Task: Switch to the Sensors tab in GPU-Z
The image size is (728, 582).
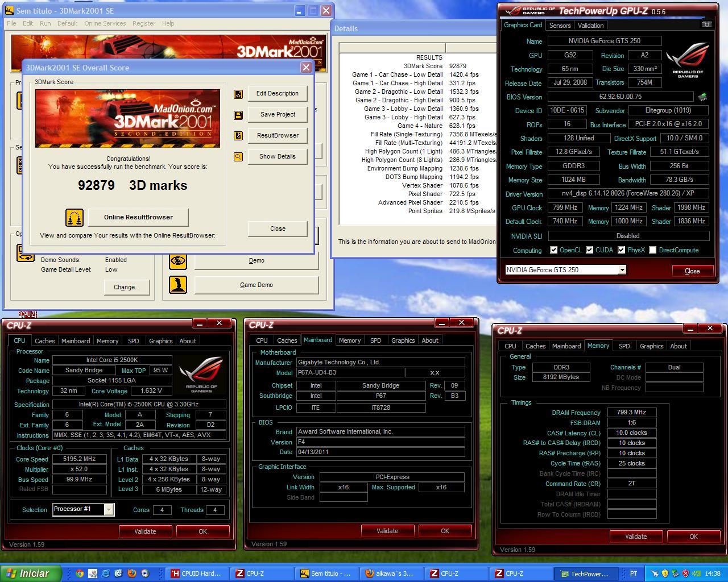Action: [x=560, y=26]
